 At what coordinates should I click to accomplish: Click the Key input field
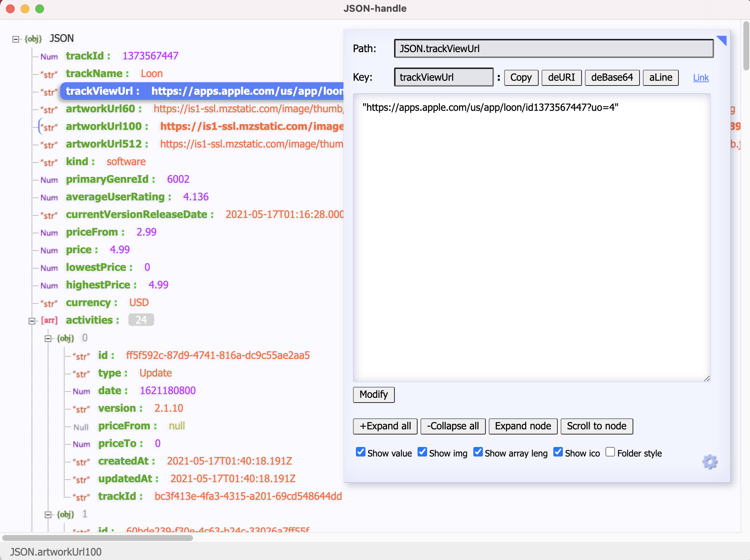point(444,77)
